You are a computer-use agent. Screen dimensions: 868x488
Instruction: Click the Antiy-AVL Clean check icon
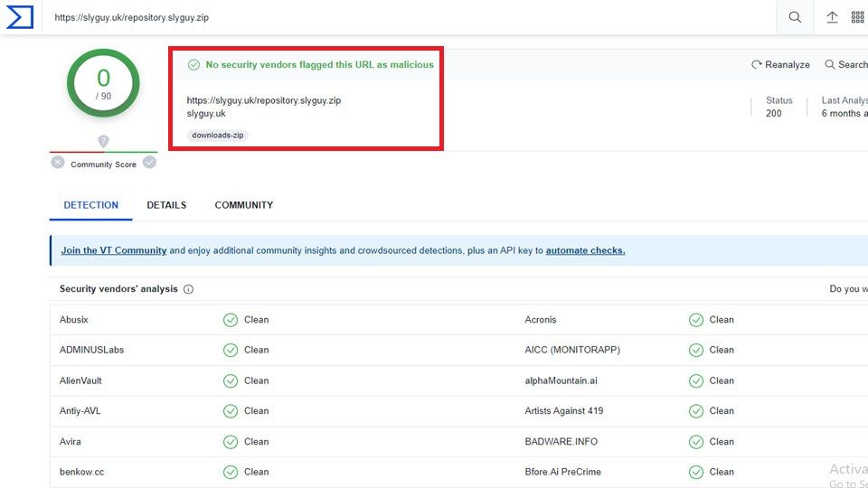coord(231,411)
